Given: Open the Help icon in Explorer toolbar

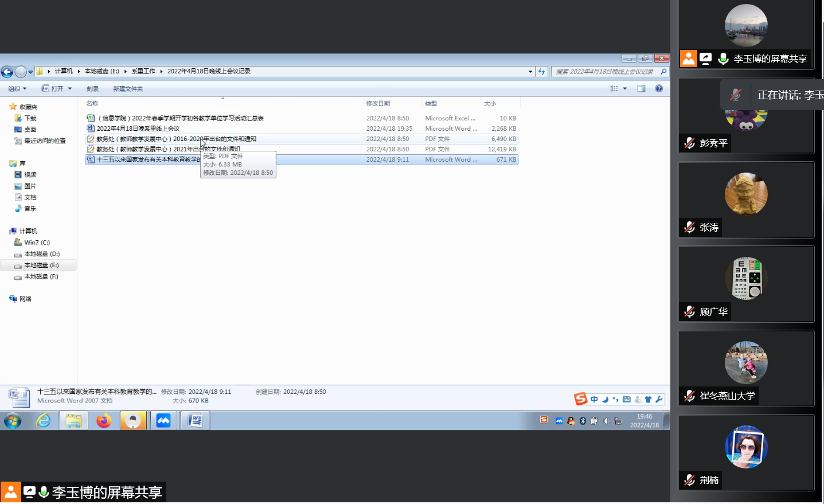Looking at the screenshot, I should [659, 88].
